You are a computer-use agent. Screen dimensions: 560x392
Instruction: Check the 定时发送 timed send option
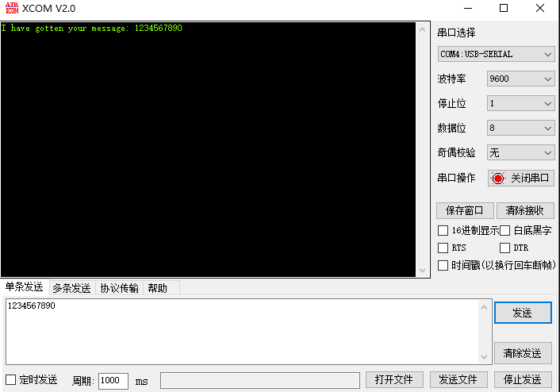(x=11, y=380)
